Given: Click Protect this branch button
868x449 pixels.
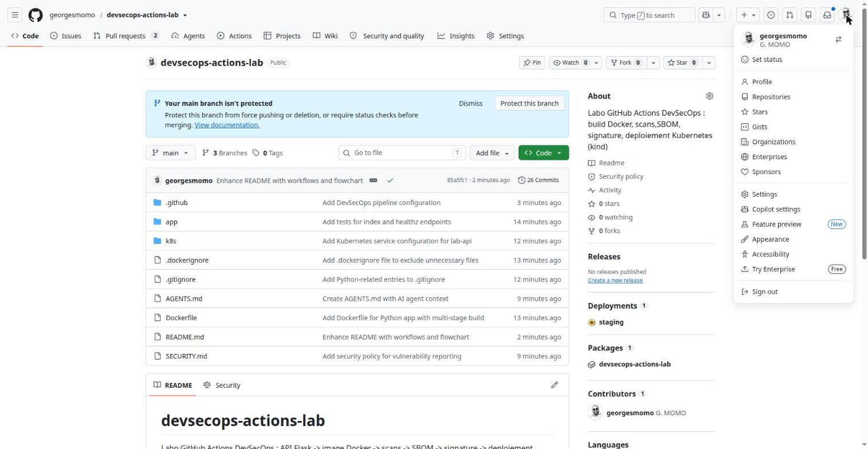Looking at the screenshot, I should pos(529,104).
